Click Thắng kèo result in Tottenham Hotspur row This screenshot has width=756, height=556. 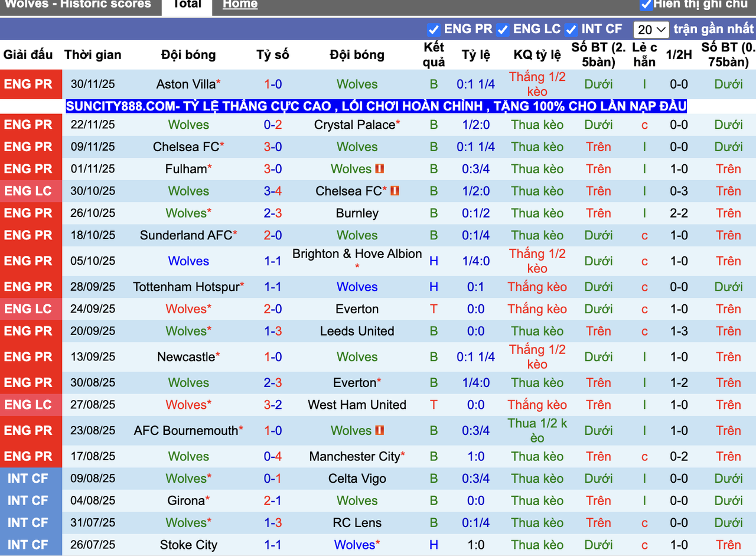[x=537, y=287]
